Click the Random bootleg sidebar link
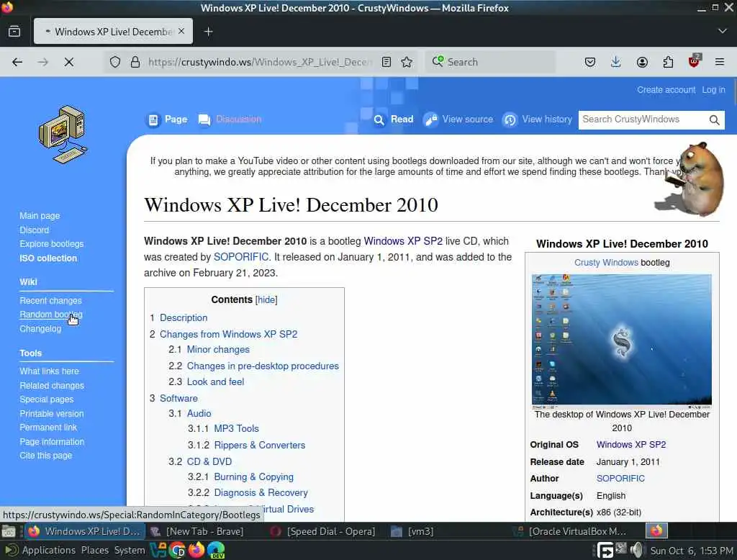This screenshot has height=560, width=737. 51,315
